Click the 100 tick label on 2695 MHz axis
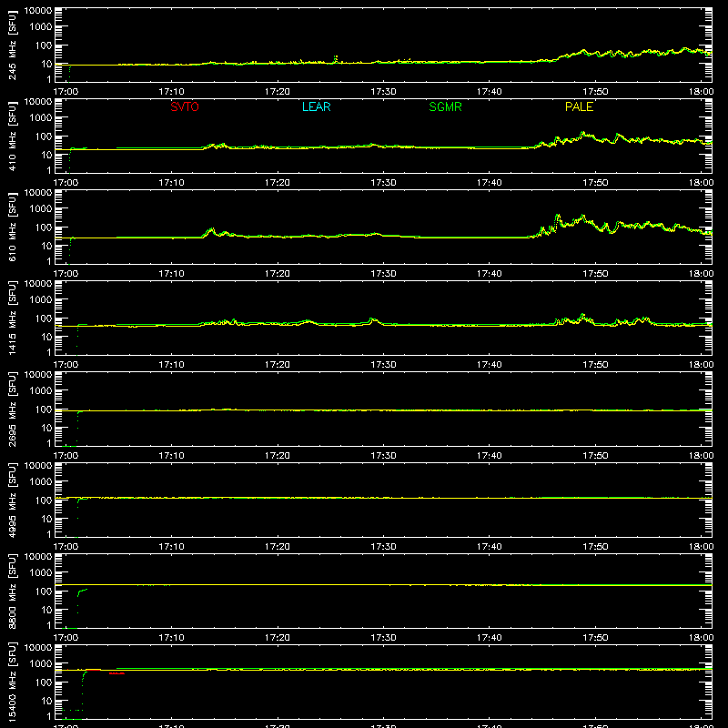 44,409
